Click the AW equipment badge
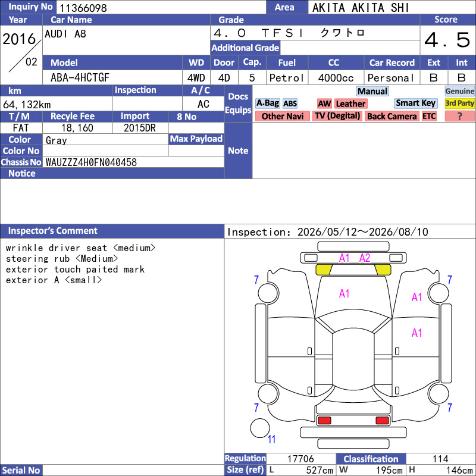Screen dimensions: 476x476 pos(324,104)
